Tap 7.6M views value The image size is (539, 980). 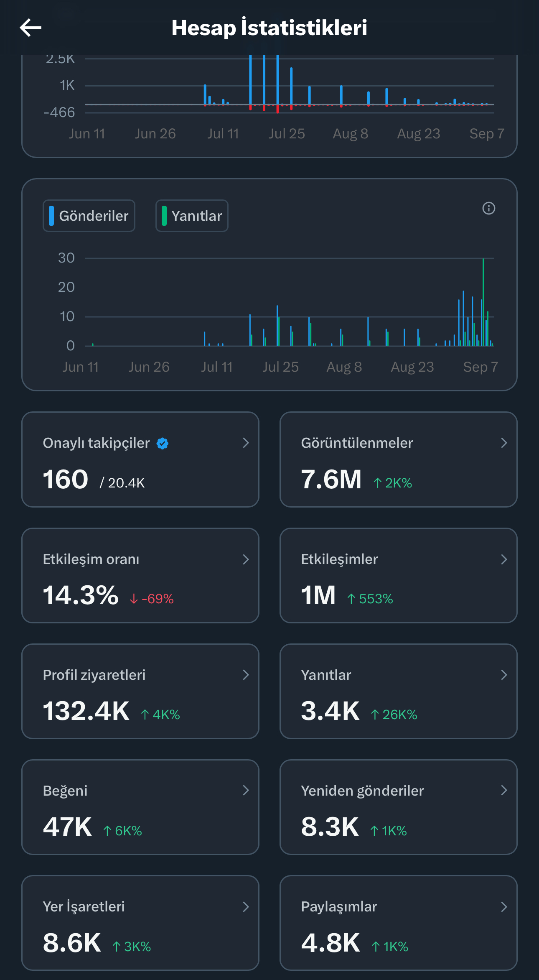coord(331,479)
